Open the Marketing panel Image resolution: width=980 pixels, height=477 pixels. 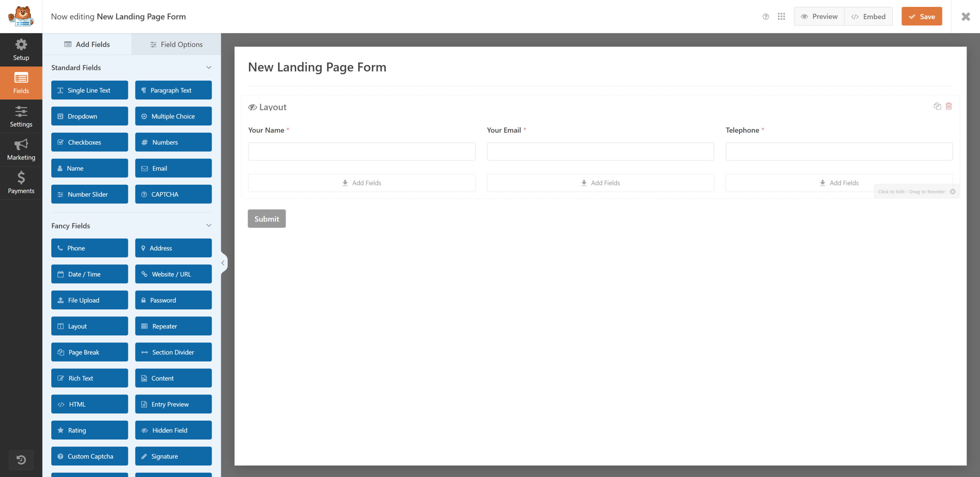[x=21, y=149]
